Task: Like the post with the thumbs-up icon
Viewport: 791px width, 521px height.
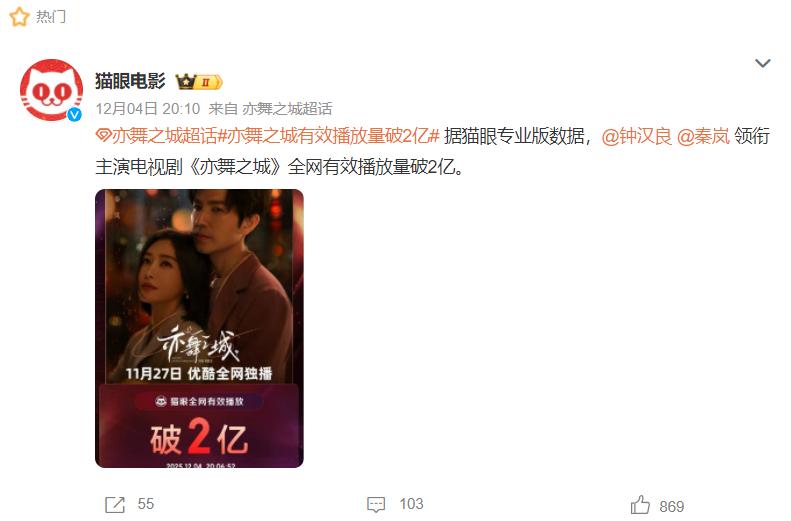Action: click(640, 505)
